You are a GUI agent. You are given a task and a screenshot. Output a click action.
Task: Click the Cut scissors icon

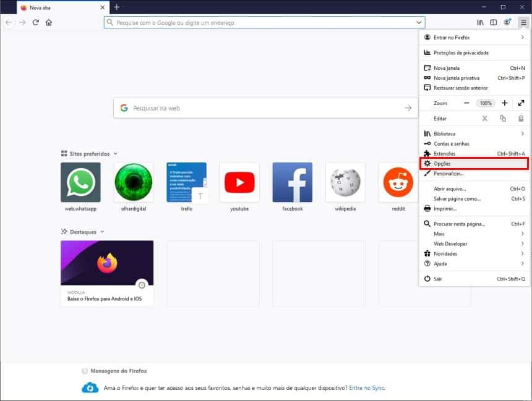click(x=484, y=118)
